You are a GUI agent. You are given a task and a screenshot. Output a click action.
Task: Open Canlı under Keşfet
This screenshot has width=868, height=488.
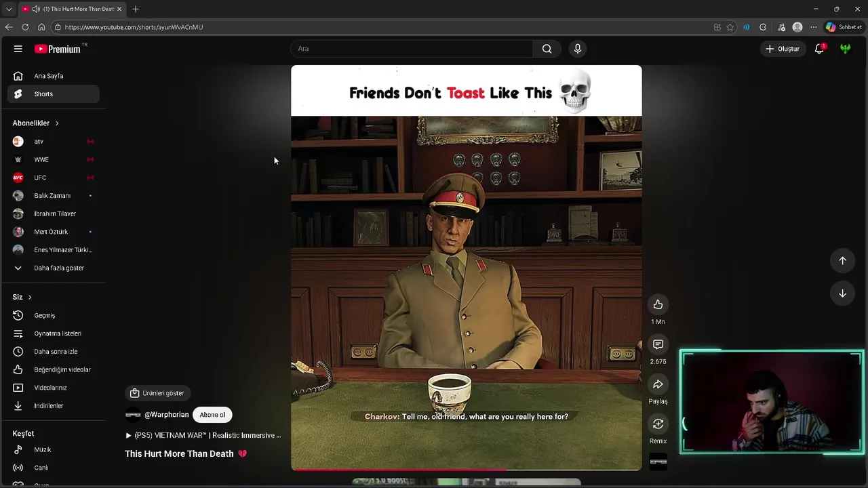53,468
